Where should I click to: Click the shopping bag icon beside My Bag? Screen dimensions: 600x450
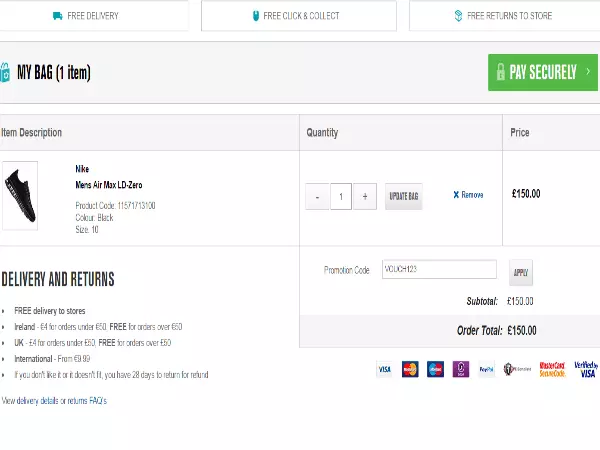[x=5, y=72]
